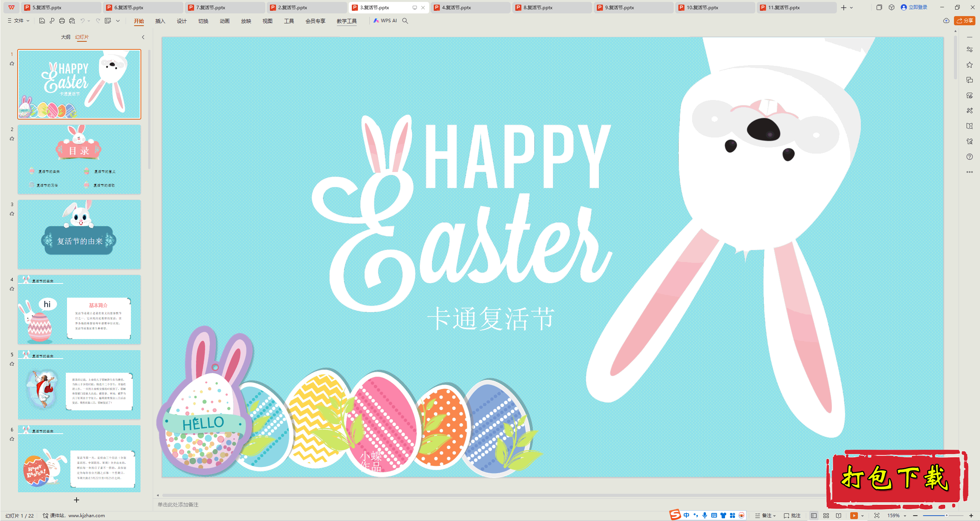980x521 pixels.
Task: Collapse the slide thumbnail panel
Action: 143,37
